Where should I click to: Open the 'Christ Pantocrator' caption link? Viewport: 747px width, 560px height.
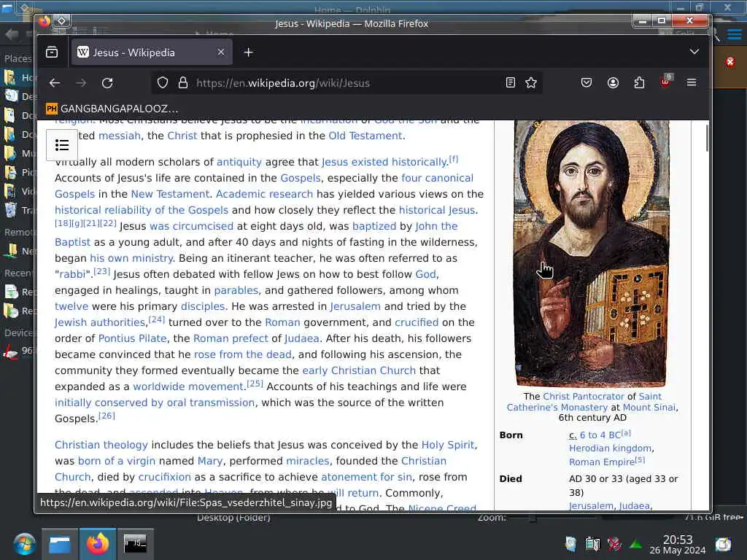tap(583, 396)
